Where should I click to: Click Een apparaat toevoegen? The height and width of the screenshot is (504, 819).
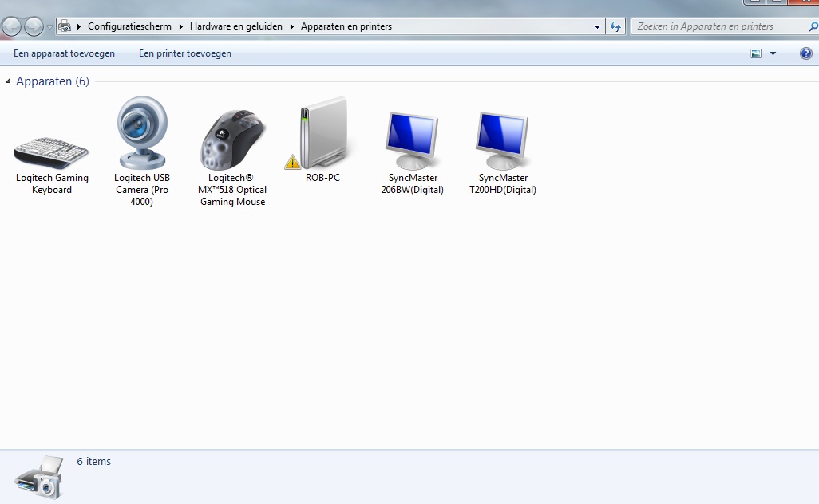point(64,53)
